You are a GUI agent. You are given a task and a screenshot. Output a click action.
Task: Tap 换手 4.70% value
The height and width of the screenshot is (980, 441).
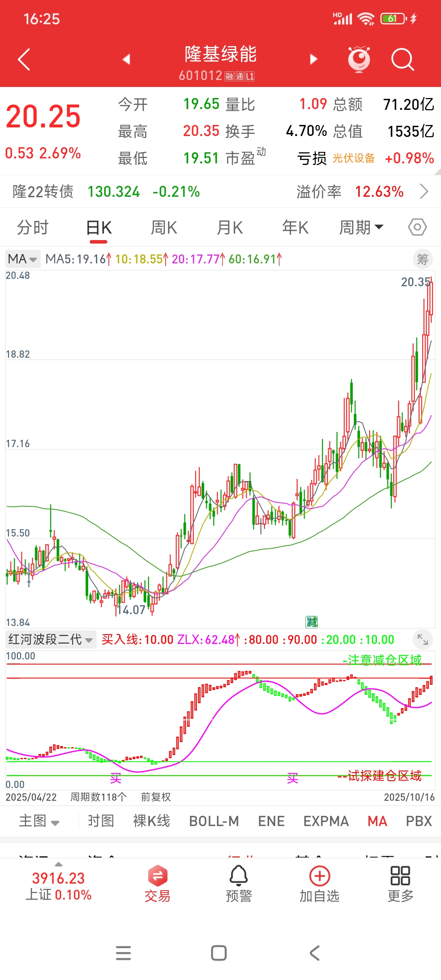tap(306, 131)
